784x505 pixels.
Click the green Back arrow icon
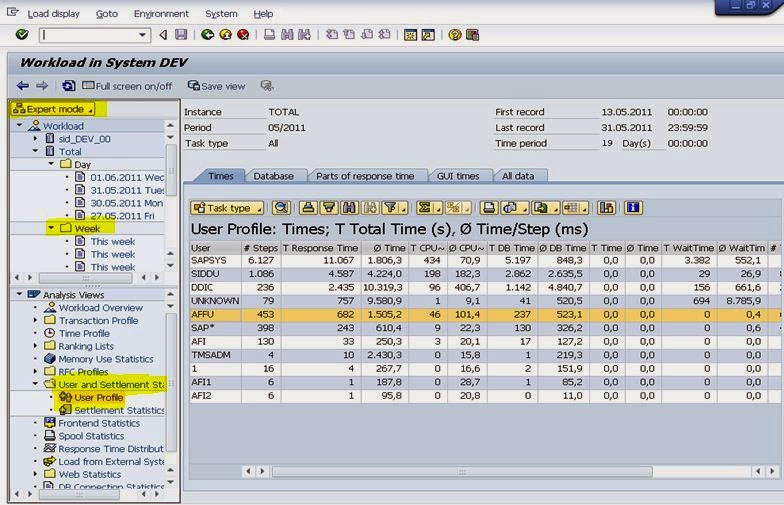pyautogui.click(x=208, y=34)
